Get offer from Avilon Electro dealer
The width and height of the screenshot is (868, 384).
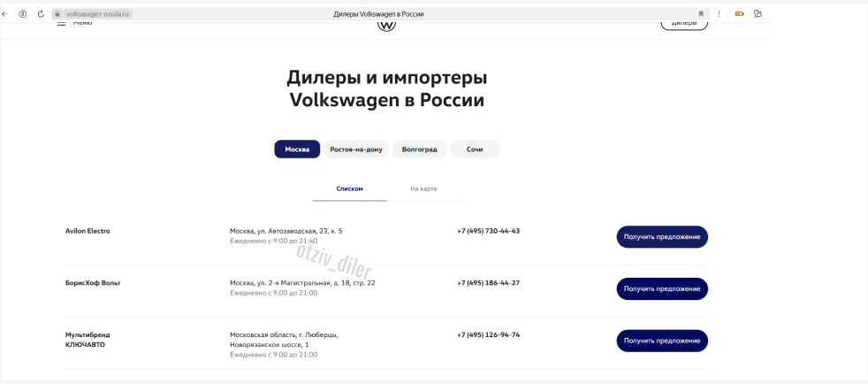(662, 236)
